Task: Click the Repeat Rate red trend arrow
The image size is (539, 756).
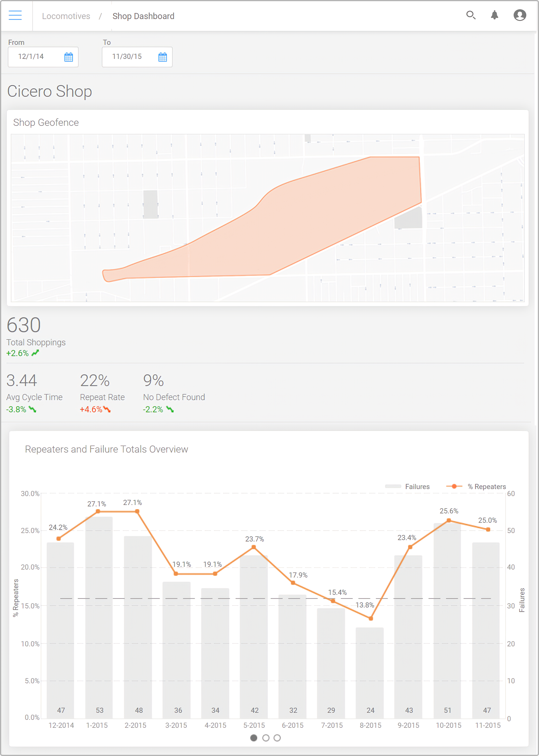Action: (107, 409)
